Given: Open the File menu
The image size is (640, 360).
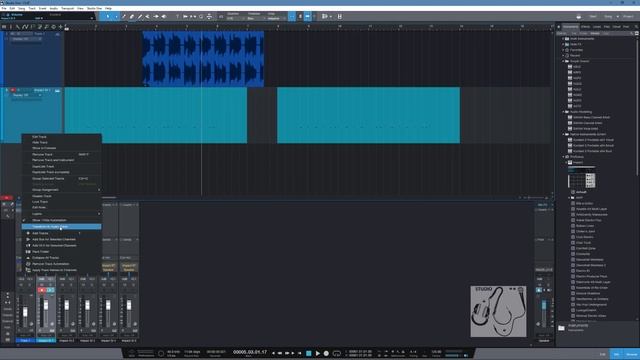Looking at the screenshot, I should click(4, 8).
